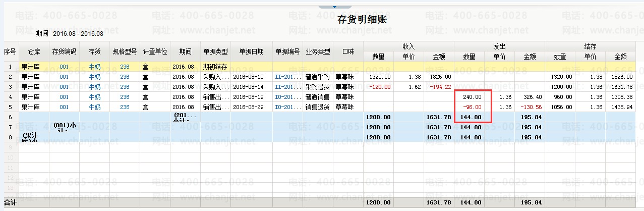This screenshot has width=644, height=211.
Task: Click the 存货编码 column header
Action: (x=64, y=51)
